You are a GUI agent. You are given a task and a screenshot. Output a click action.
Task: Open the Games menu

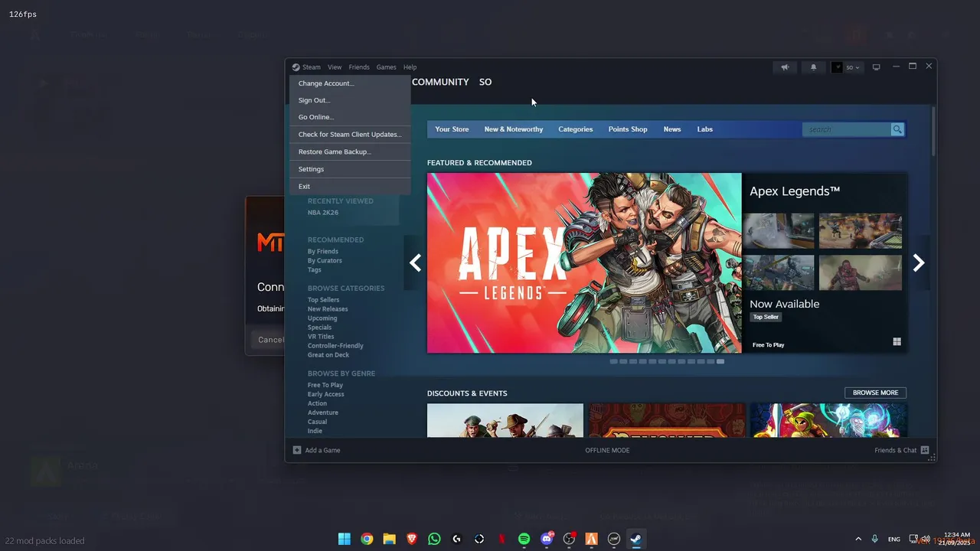pos(387,67)
